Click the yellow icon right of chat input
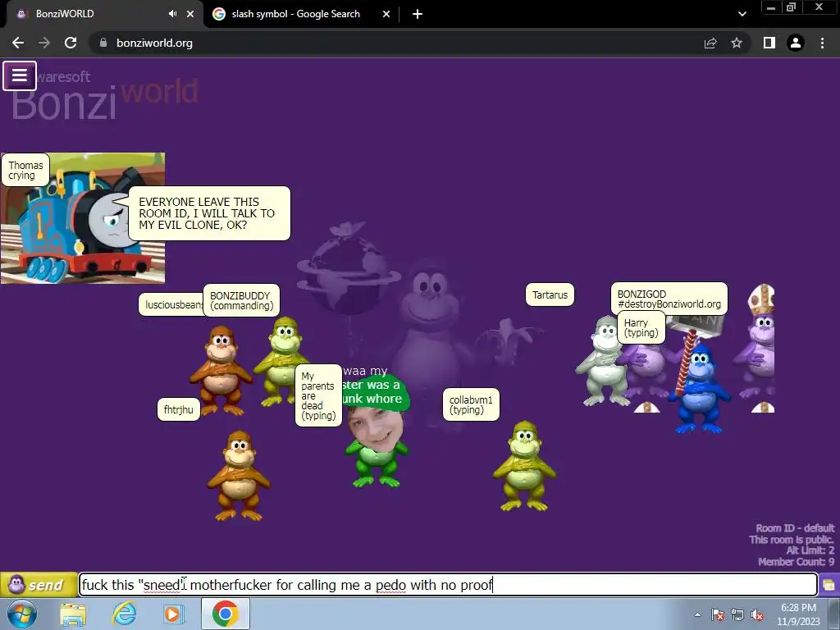Image resolution: width=840 pixels, height=630 pixels. pyautogui.click(x=829, y=585)
